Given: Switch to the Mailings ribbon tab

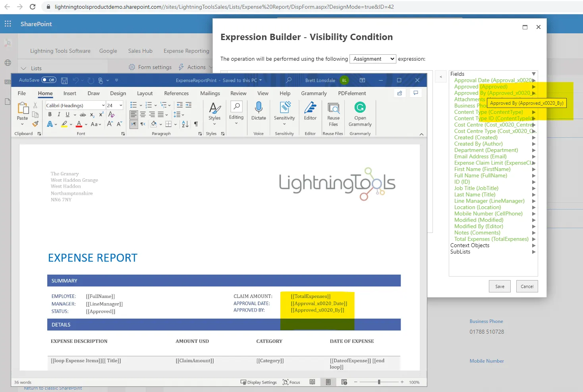Looking at the screenshot, I should (210, 93).
